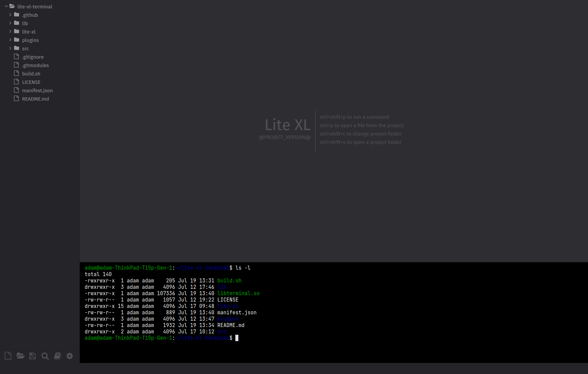The height and width of the screenshot is (374, 588).
Task: Open the .gitmodules file
Action: [35, 65]
